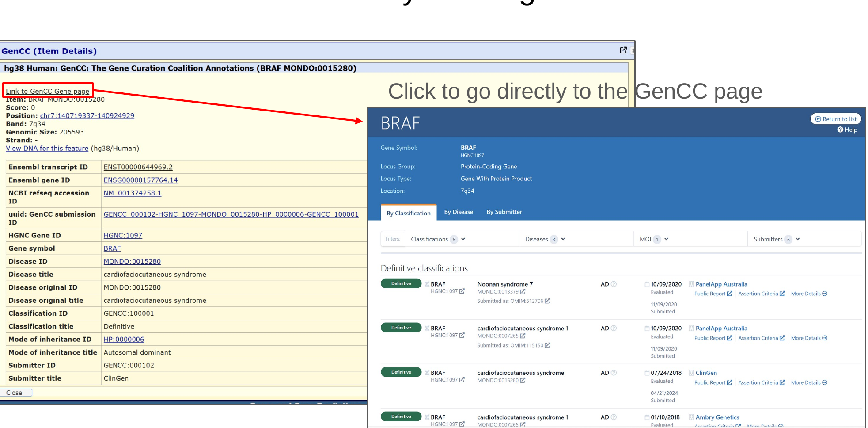Image resolution: width=868 pixels, height=428 pixels.
Task: Open GenCC item details in new window icon
Action: point(623,50)
